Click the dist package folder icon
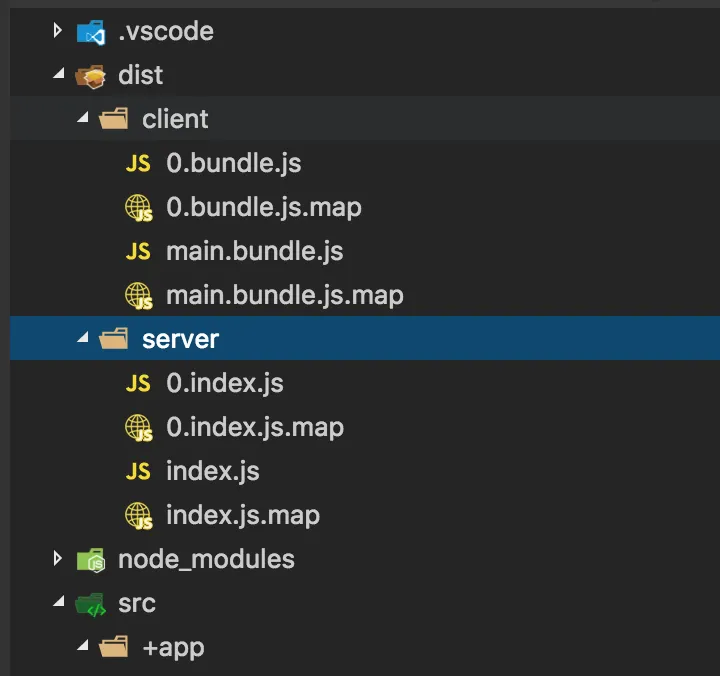Screen dimensions: 720x676 [x=91, y=76]
